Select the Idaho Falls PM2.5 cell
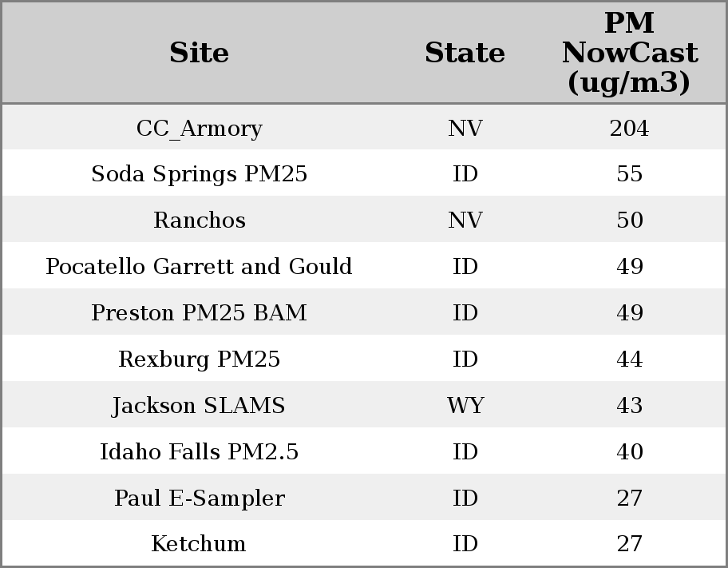 pos(199,452)
